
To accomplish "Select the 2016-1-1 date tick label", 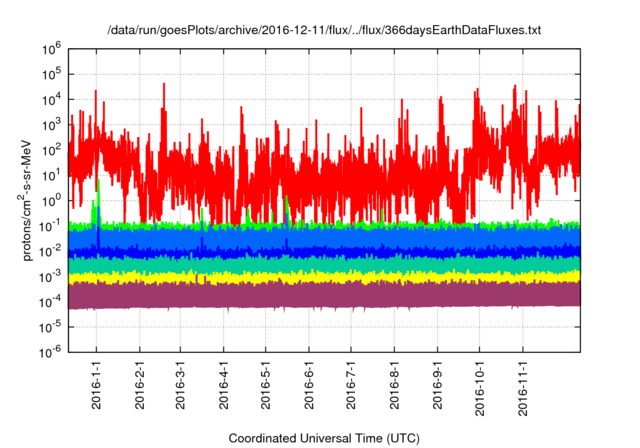I will (x=96, y=385).
